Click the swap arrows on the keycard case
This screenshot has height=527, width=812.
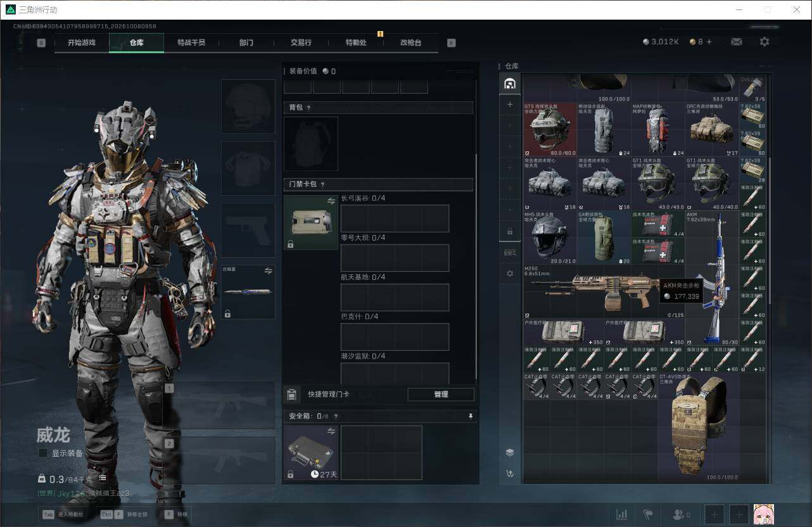[331, 201]
